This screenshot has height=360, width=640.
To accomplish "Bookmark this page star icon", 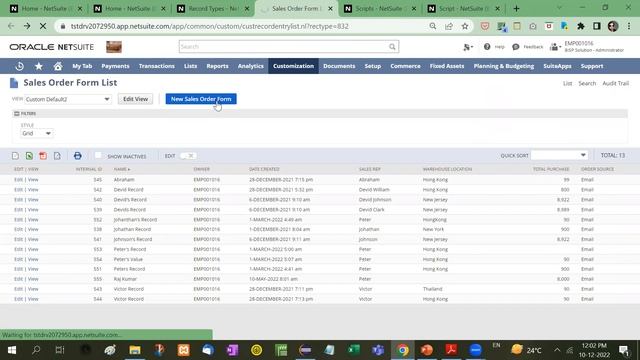I will tap(464, 26).
